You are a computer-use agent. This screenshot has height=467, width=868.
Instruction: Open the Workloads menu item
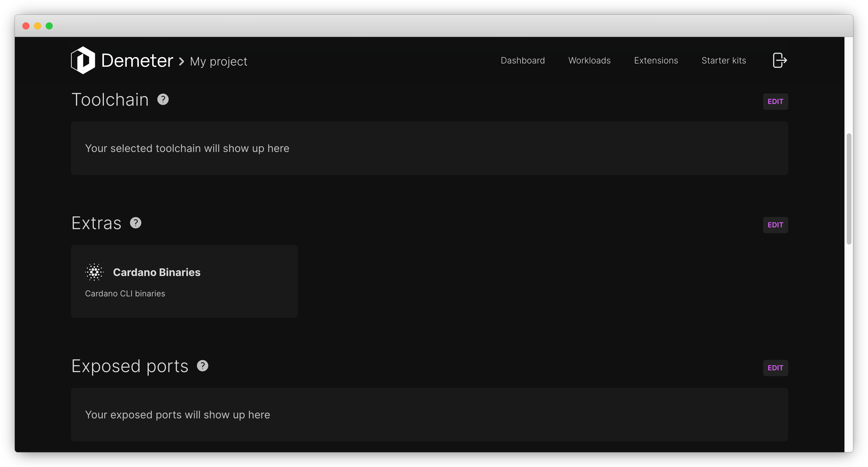[589, 60]
